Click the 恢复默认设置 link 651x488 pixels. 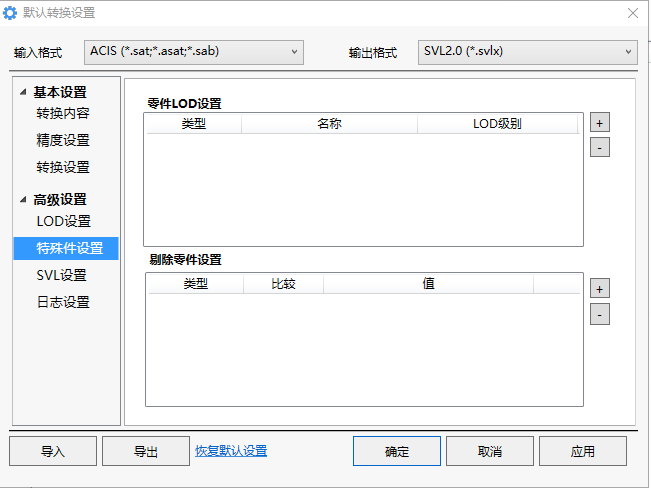tap(231, 451)
